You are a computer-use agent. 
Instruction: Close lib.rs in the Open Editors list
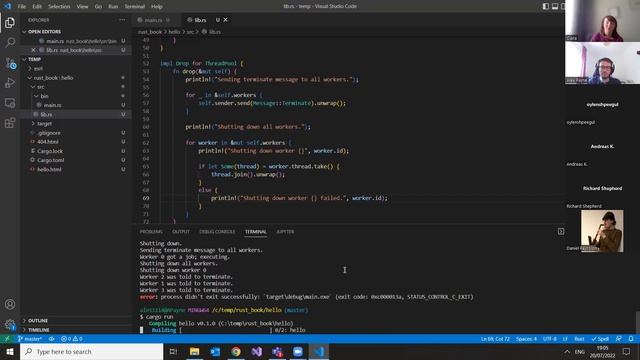click(x=33, y=50)
